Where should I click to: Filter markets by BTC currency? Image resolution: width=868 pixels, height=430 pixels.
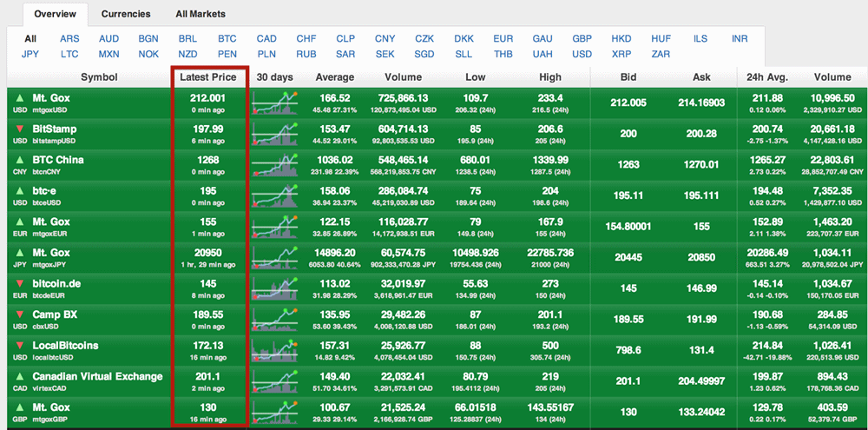click(227, 39)
